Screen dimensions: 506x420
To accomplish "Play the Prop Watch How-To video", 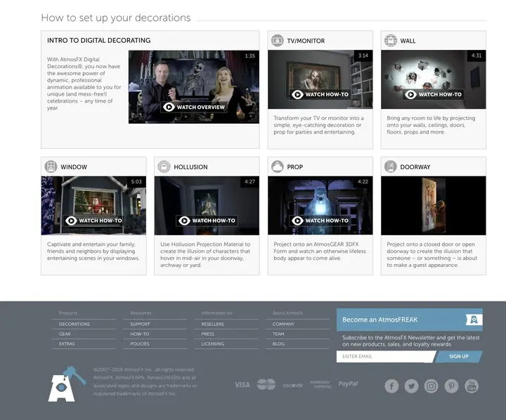I will pos(320,221).
